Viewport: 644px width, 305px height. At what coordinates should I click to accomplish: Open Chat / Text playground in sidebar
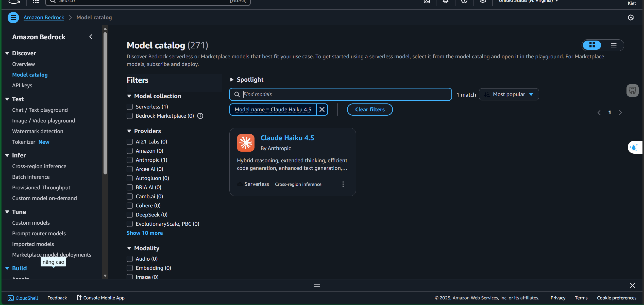click(x=40, y=110)
